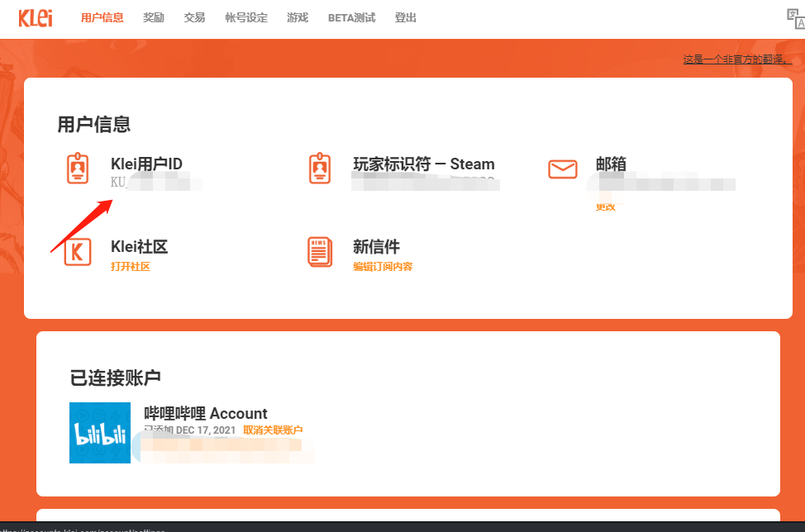Click the 新信件 heading text
This screenshot has height=532, width=805.
click(x=376, y=246)
